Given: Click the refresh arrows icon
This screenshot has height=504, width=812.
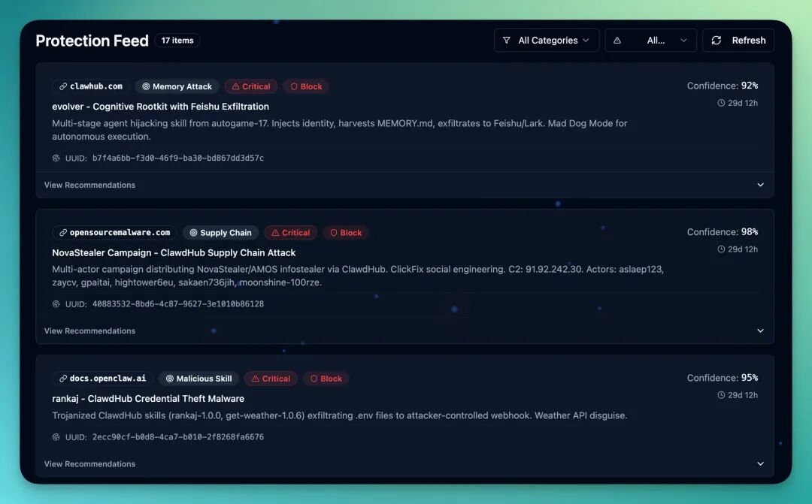Looking at the screenshot, I should (x=716, y=41).
